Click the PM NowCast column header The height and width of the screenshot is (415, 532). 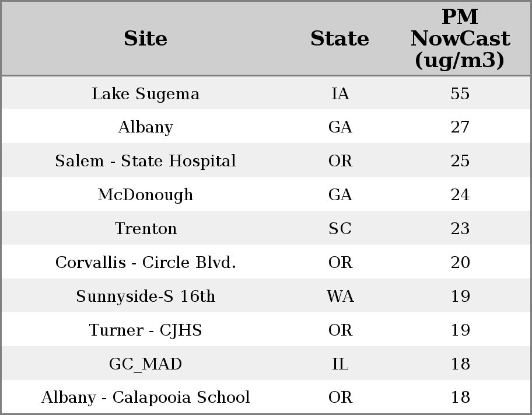click(460, 39)
